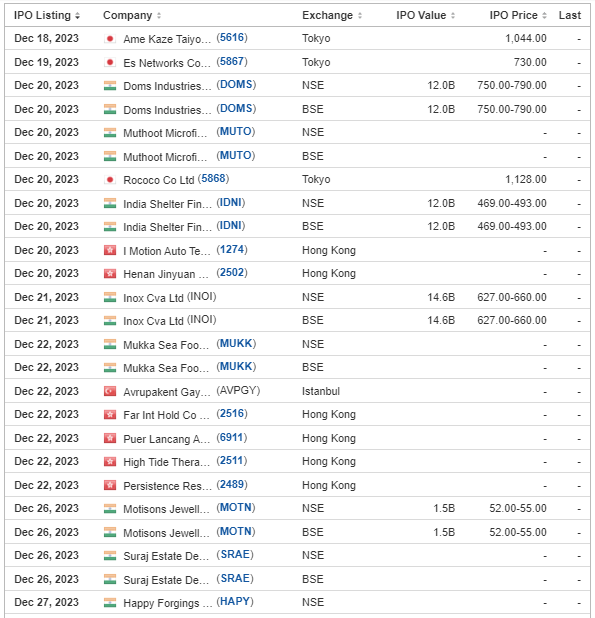Click the date Dec 19, 2023
The image size is (595, 618).
tap(46, 62)
